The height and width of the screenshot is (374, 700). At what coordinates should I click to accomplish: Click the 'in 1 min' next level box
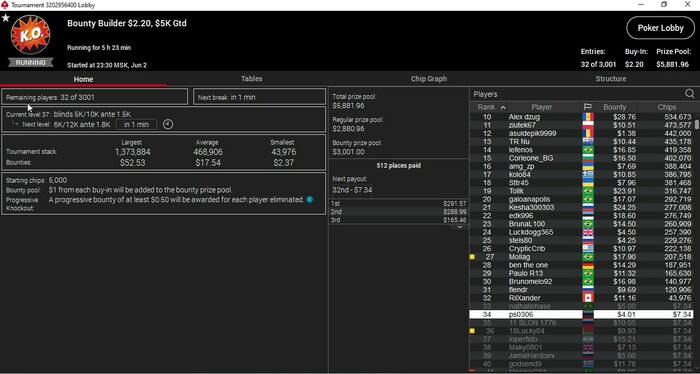(137, 125)
